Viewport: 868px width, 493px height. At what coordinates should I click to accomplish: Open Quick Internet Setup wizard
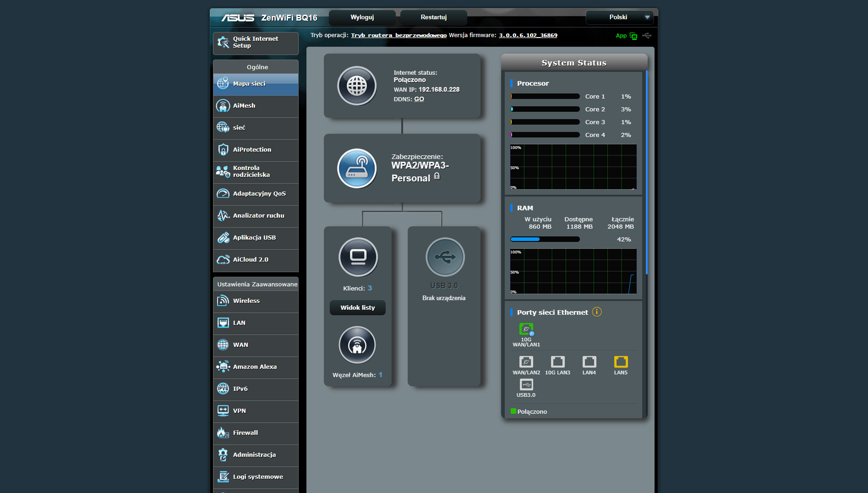[x=256, y=43]
